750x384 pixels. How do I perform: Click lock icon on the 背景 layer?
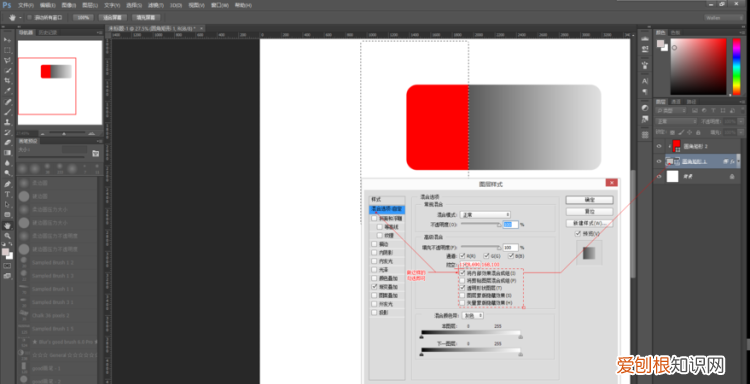(x=732, y=176)
